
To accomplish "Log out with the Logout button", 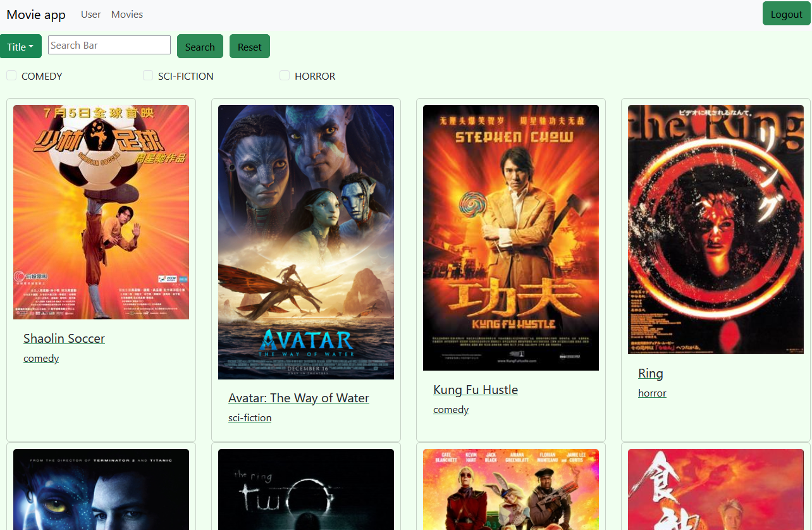I will [x=786, y=14].
